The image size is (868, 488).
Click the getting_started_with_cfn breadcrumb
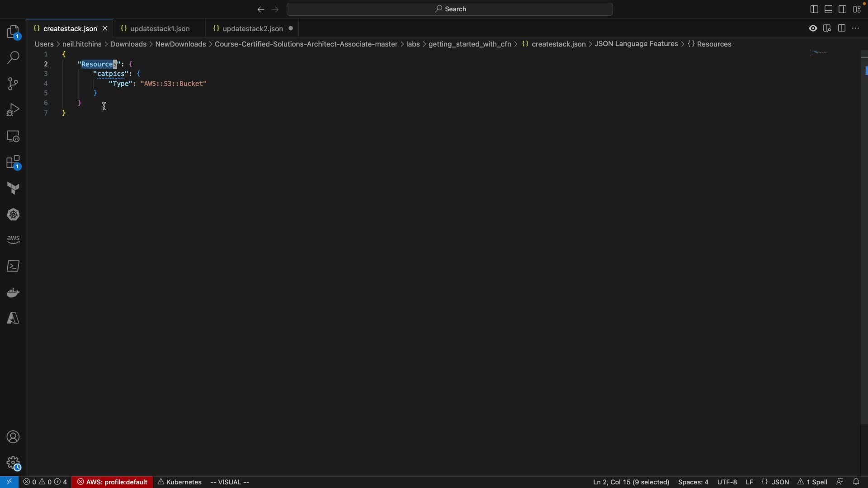pyautogui.click(x=469, y=44)
